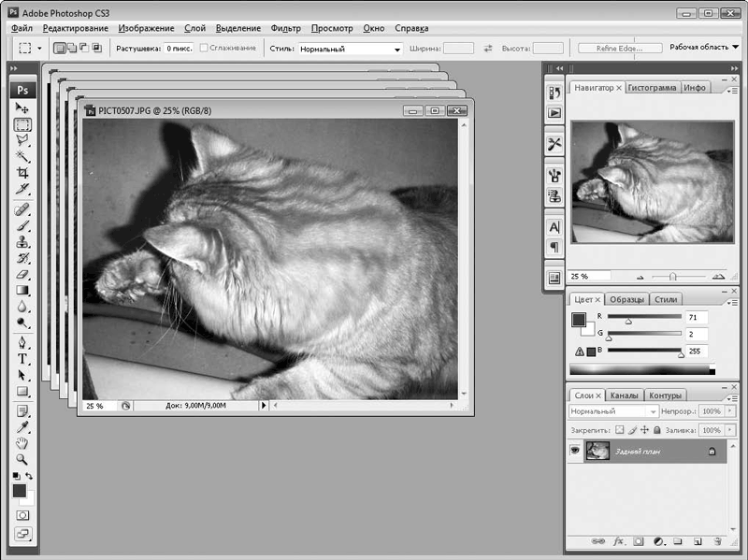Viewport: 748px width, 560px height.
Task: Hide the Задний план layer visibility
Action: (x=575, y=450)
